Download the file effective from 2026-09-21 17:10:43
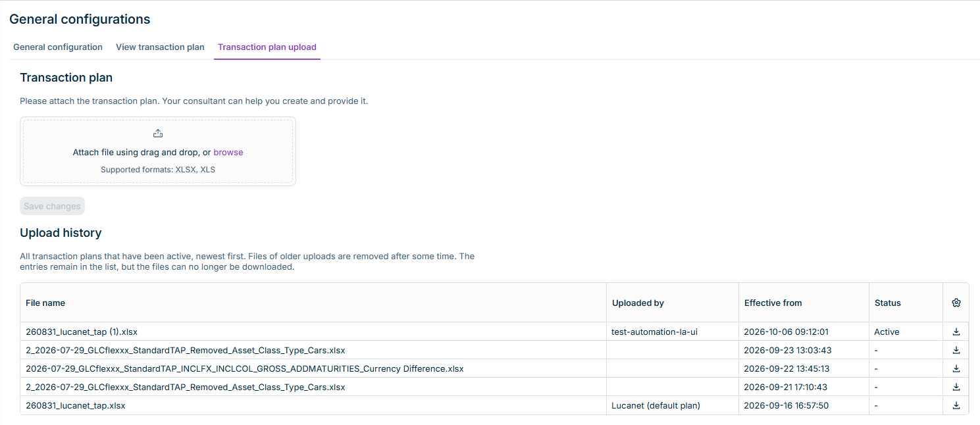The width and height of the screenshot is (980, 425). click(x=956, y=387)
